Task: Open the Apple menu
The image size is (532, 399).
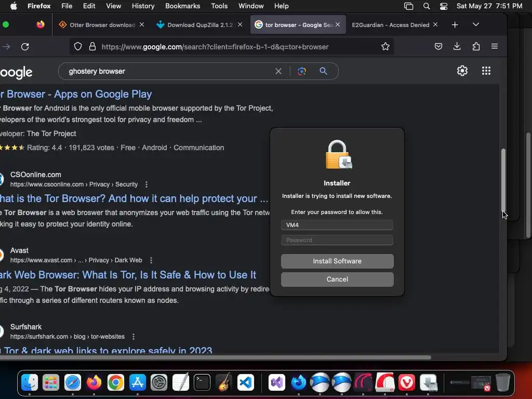Action: [14, 6]
